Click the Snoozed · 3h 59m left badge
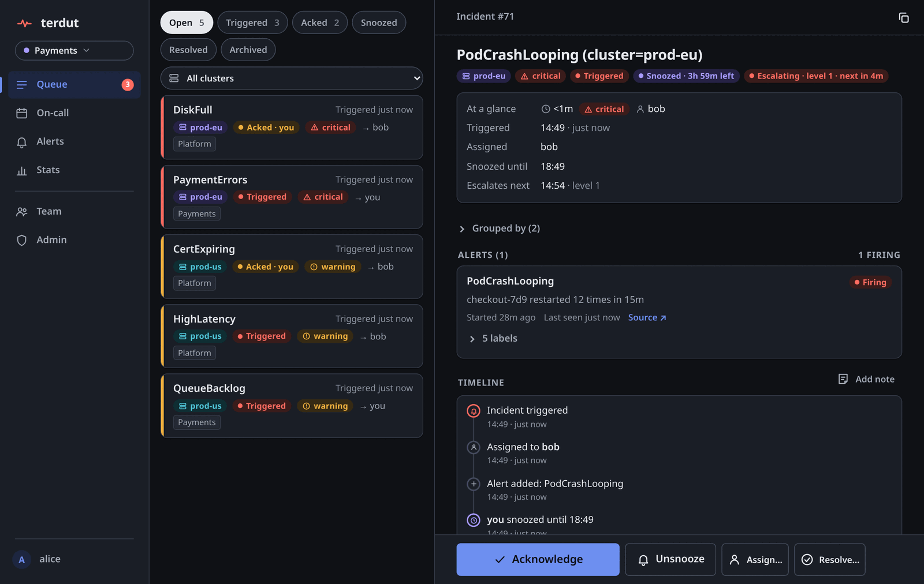Screen dimensions: 924x584 (x=686, y=76)
